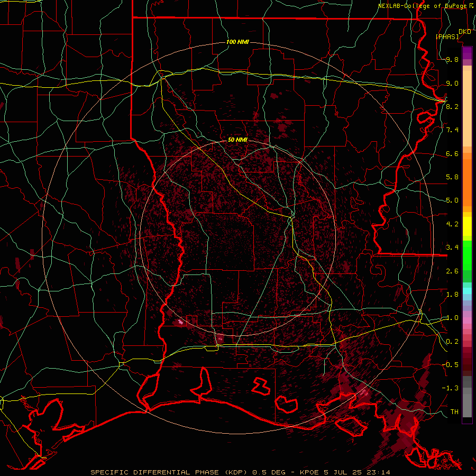476x476 pixels.
Task: Click the 0.2 scale label
Action: coord(452,342)
